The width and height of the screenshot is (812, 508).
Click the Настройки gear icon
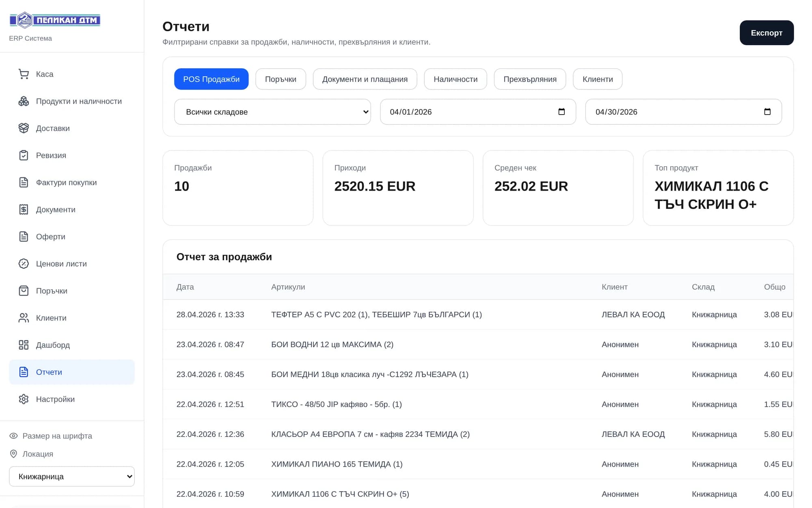[24, 399]
